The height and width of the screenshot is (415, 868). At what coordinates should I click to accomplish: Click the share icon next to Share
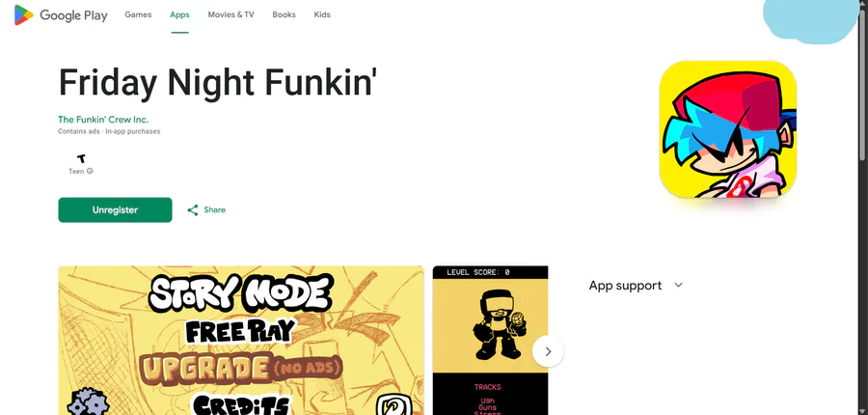(193, 210)
